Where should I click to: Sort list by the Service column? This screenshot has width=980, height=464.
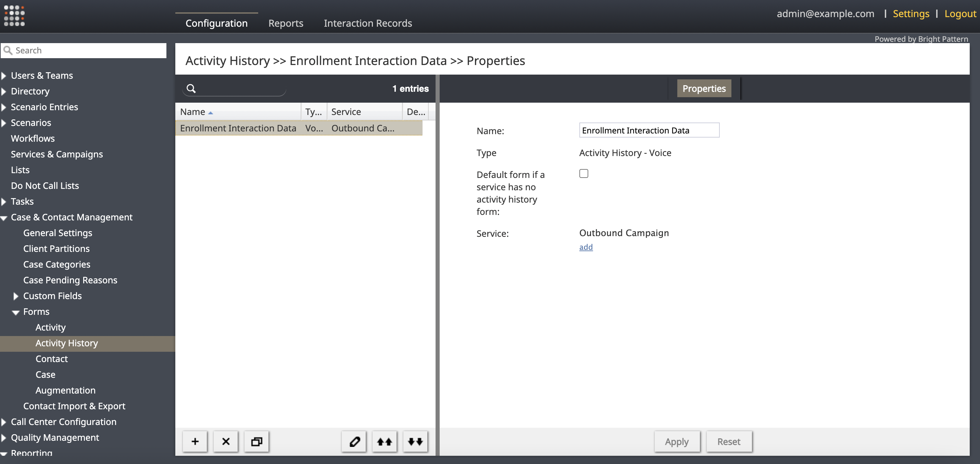pyautogui.click(x=364, y=112)
